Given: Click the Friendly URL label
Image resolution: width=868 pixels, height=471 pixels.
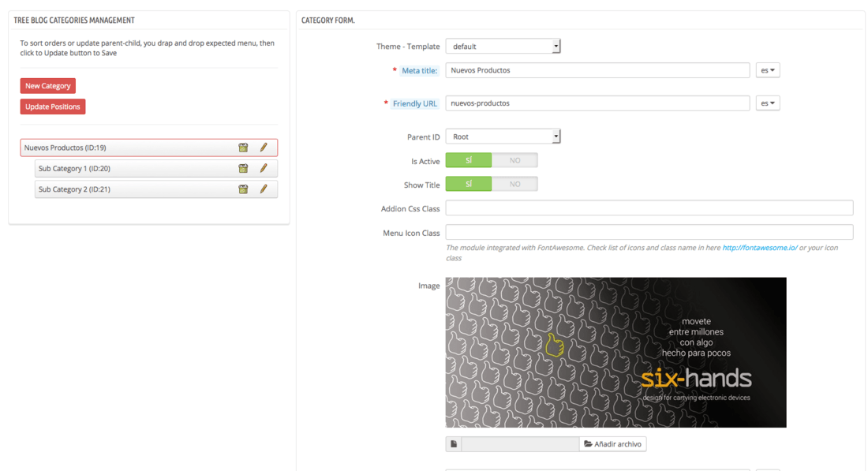Looking at the screenshot, I should 414,103.
